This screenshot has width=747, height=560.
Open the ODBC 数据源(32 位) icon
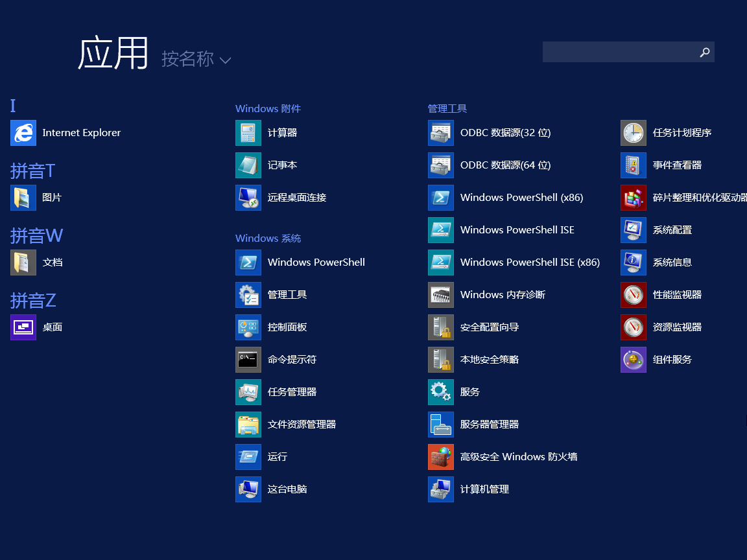(x=441, y=133)
